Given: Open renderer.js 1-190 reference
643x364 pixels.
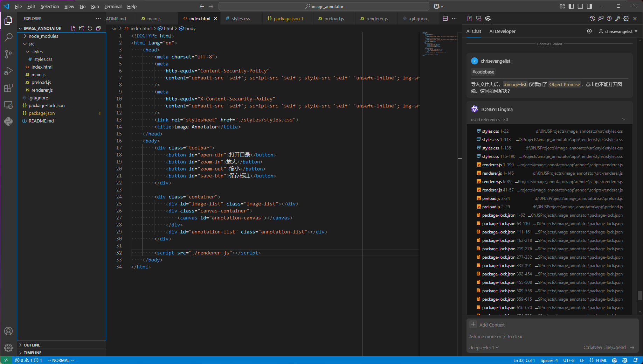Looking at the screenshot, I should pyautogui.click(x=549, y=165).
